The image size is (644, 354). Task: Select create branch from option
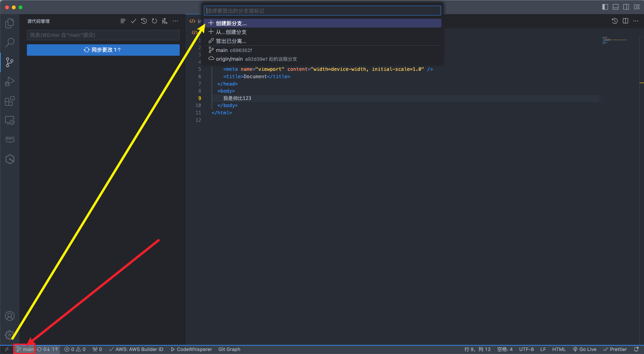pos(323,32)
